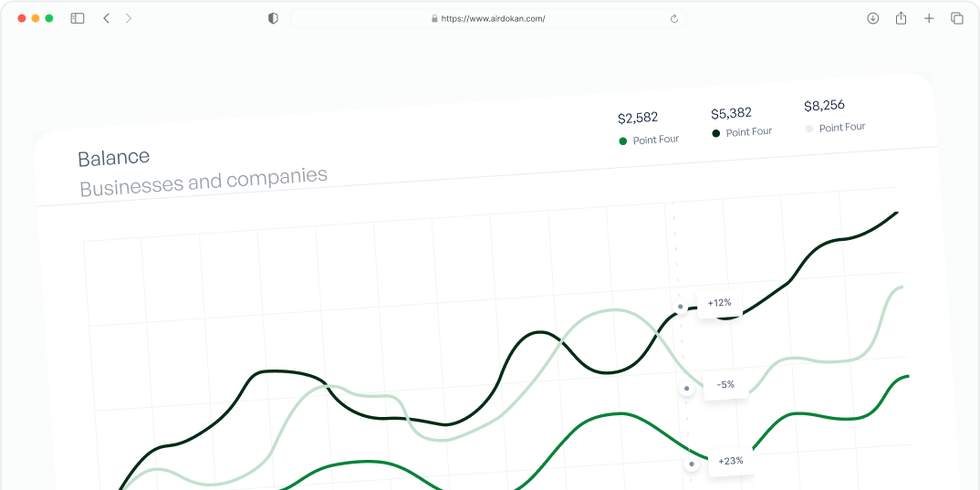This screenshot has height=490, width=980.
Task: Click the +23% chart tooltip label
Action: 731,461
